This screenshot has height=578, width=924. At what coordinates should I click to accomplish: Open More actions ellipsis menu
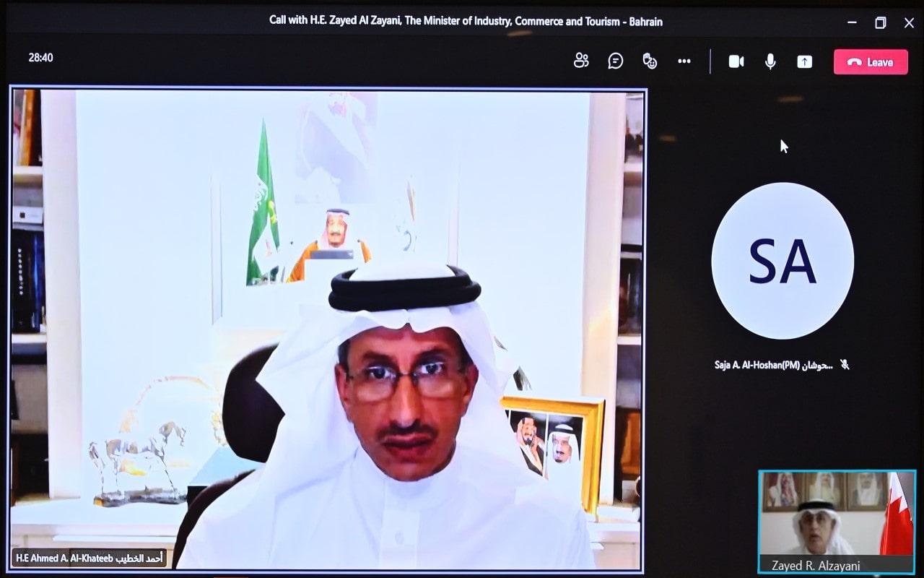click(684, 61)
